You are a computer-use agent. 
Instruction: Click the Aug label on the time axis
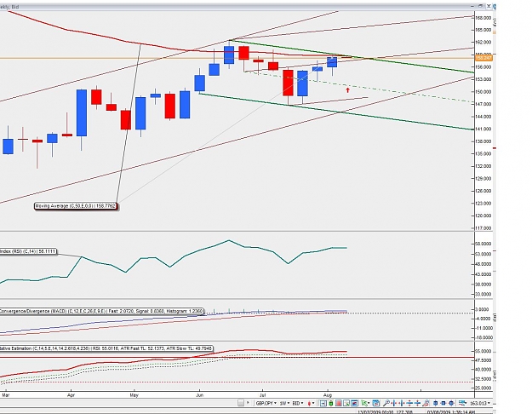tap(328, 395)
